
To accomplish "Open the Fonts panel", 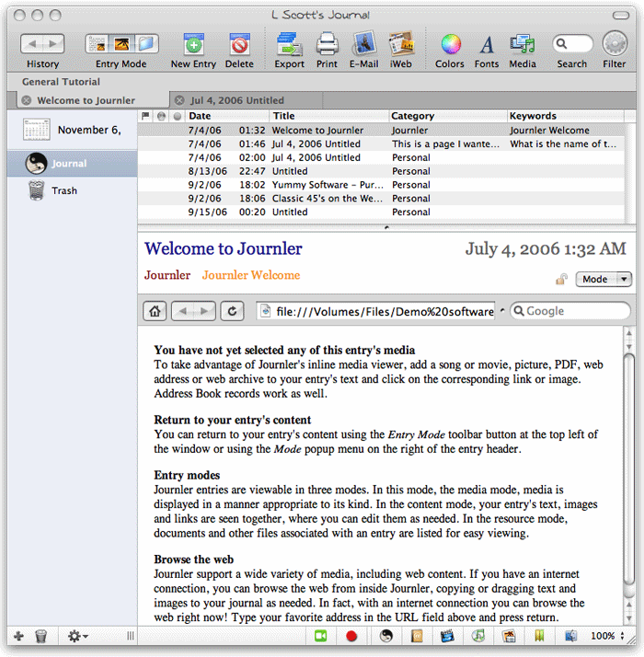I will (487, 44).
